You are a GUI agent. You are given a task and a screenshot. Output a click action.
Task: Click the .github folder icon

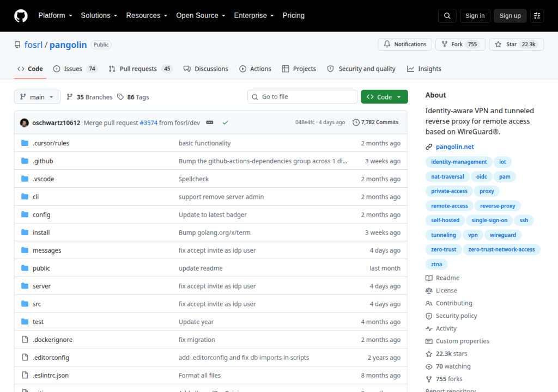(25, 161)
